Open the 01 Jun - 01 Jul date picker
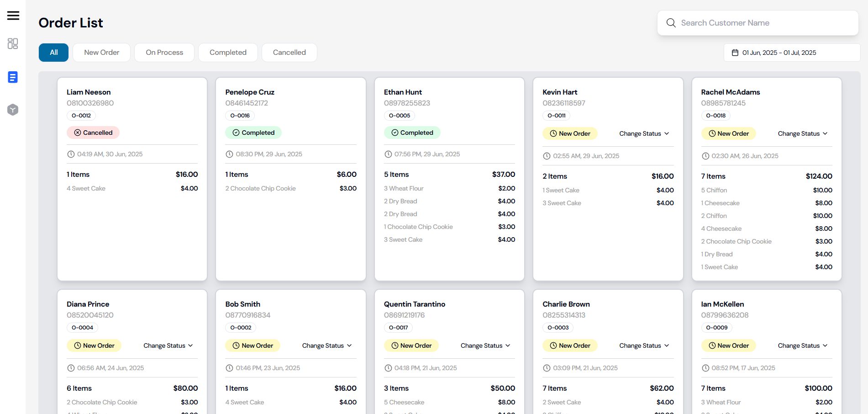The image size is (868, 414). pyautogui.click(x=792, y=53)
